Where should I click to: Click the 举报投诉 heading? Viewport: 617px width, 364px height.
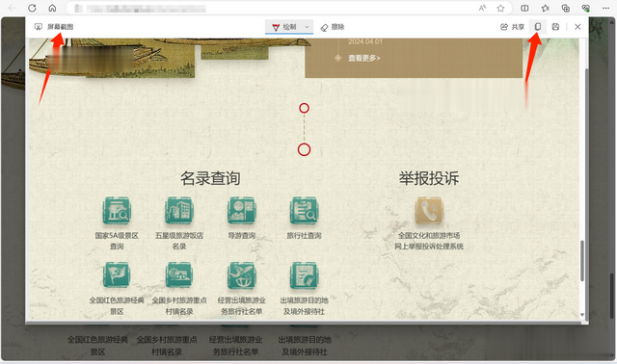pyautogui.click(x=429, y=178)
